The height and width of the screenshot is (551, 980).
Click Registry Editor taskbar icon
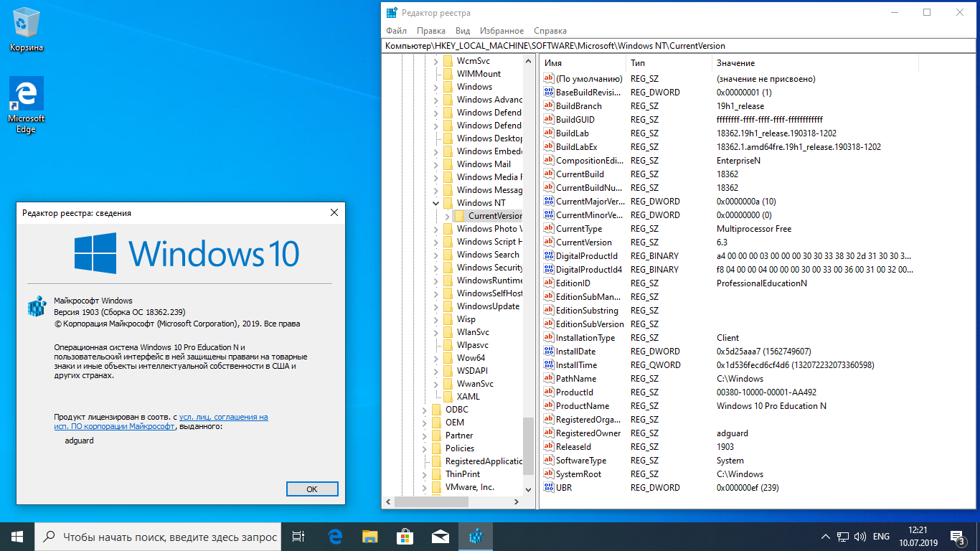pos(475,537)
